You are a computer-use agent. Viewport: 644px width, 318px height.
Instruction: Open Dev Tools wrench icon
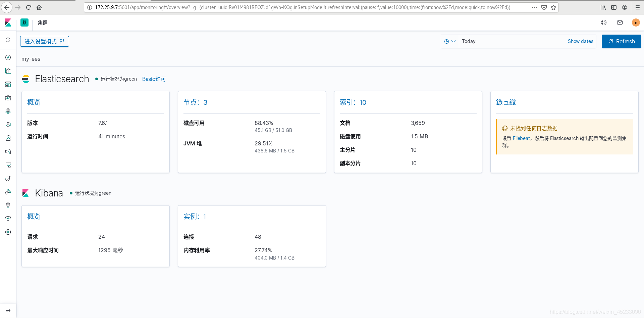coord(8,205)
